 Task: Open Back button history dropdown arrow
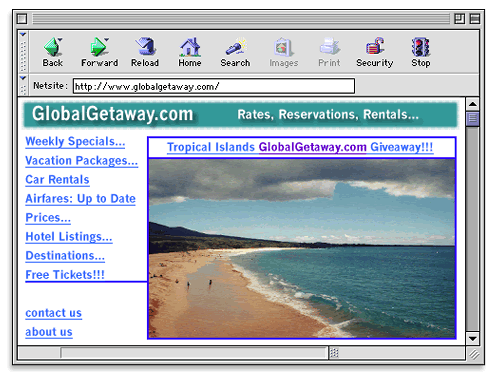pyautogui.click(x=60, y=40)
